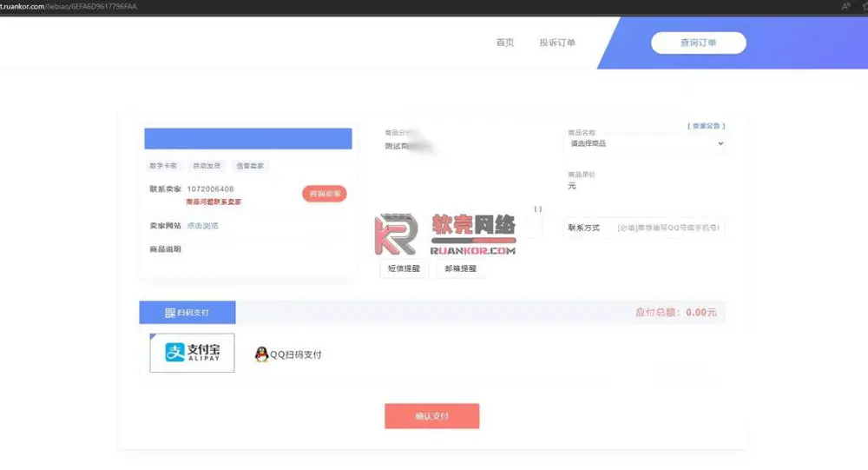The image size is (868, 470).
Task: Open the 卖家公告 link
Action: 707,126
